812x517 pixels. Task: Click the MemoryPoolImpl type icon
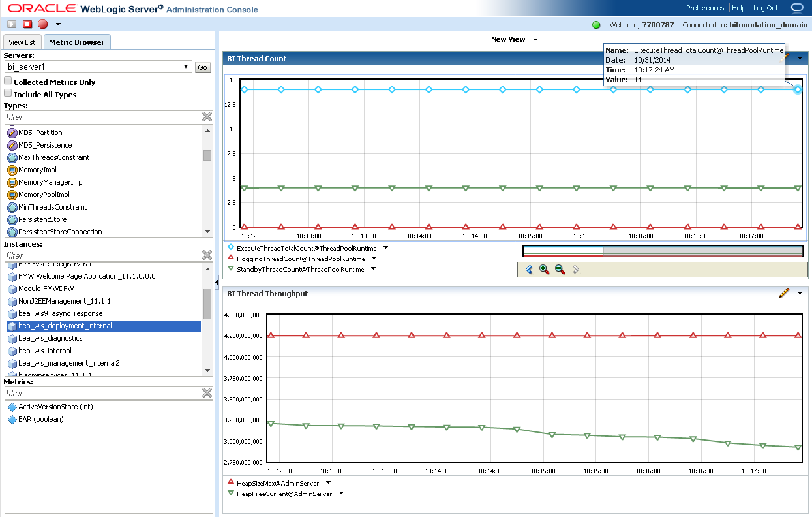click(x=12, y=195)
